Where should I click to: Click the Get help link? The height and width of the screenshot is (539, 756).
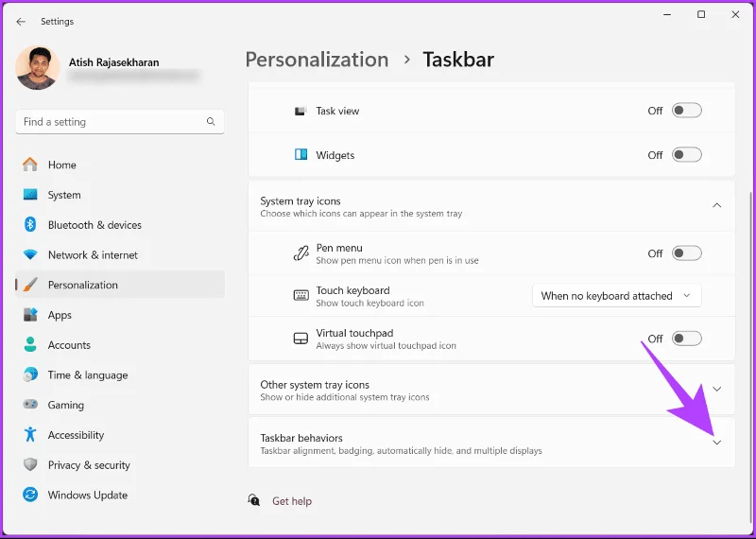click(292, 501)
